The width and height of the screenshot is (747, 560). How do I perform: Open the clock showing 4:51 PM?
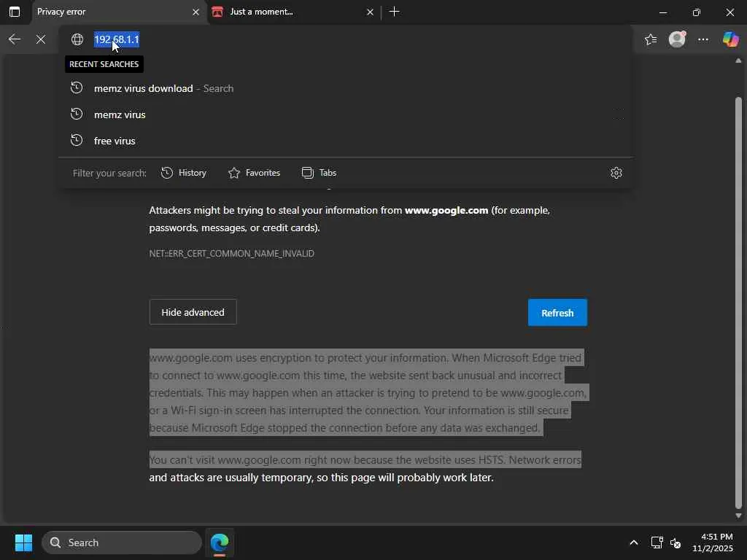(x=713, y=542)
